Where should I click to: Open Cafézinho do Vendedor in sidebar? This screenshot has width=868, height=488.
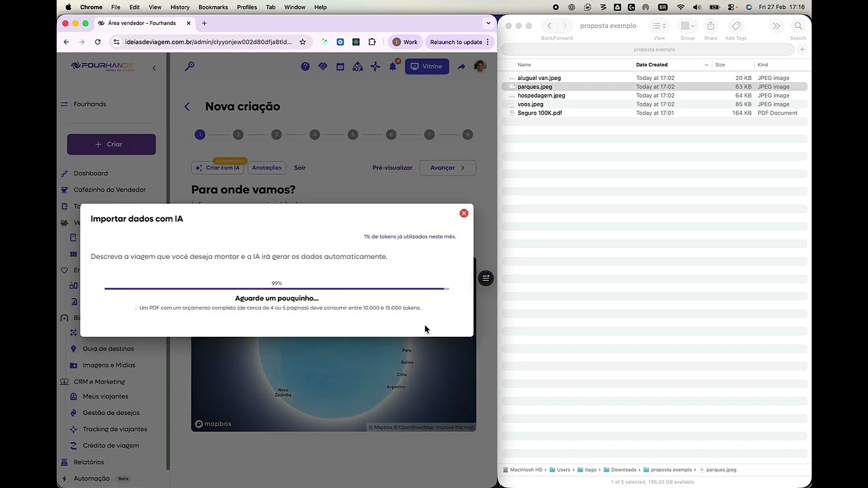click(109, 190)
